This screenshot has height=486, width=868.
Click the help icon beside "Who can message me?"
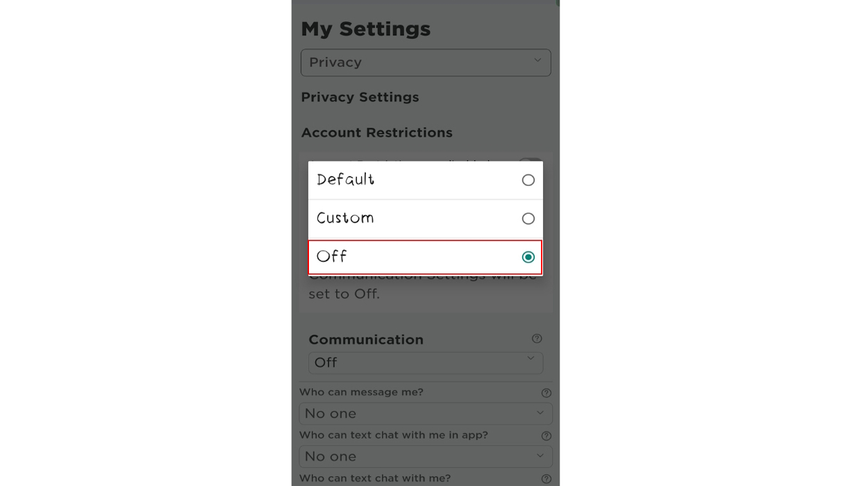point(546,392)
